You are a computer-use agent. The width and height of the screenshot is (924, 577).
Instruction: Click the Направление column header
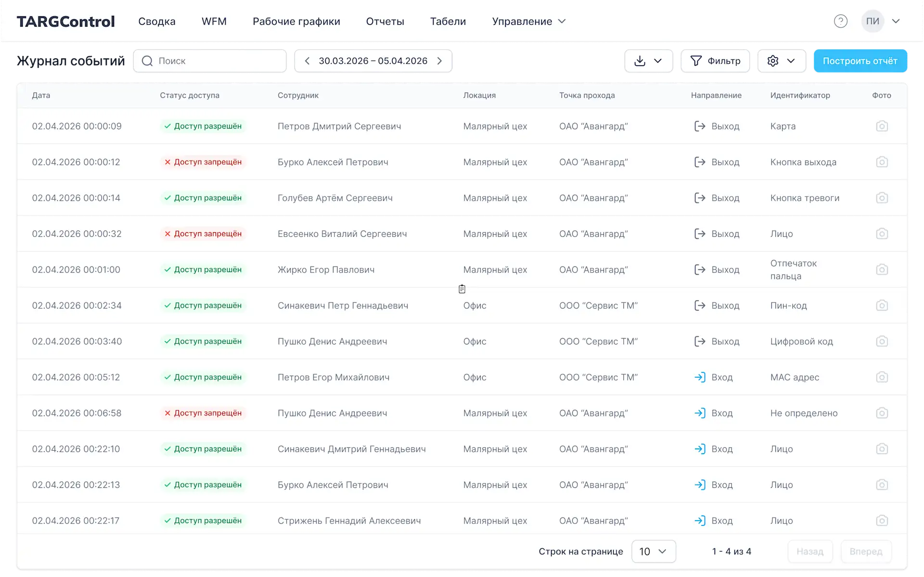716,95
